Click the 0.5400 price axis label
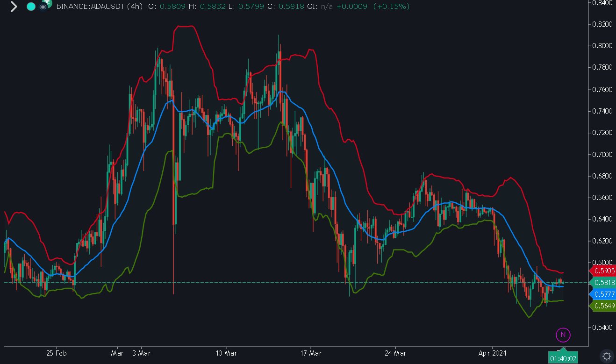Viewport: 616px width, 364px height. coord(602,328)
